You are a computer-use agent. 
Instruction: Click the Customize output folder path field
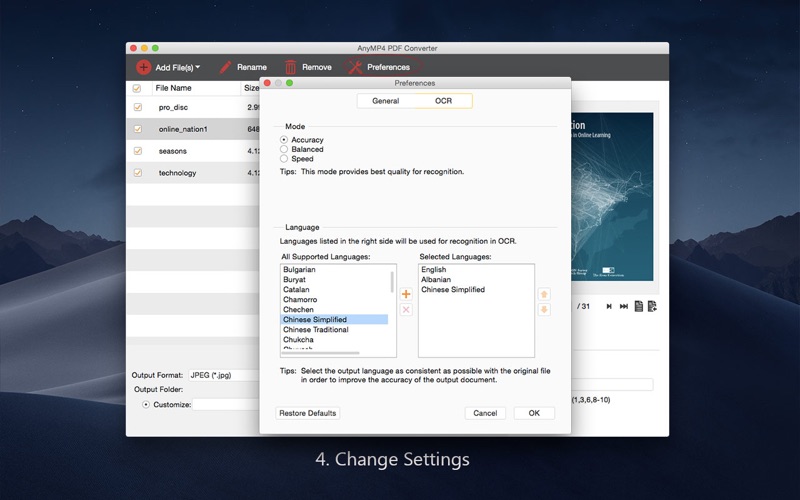[x=226, y=404]
